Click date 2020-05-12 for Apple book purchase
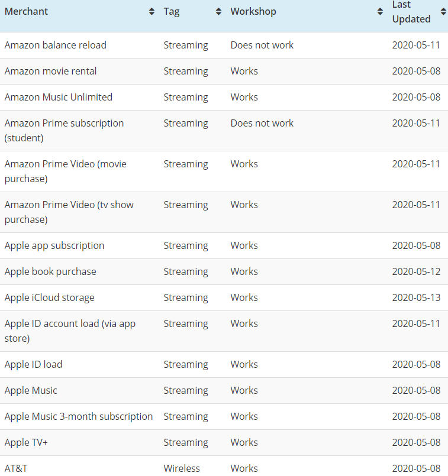The image size is (448, 476). tap(416, 271)
